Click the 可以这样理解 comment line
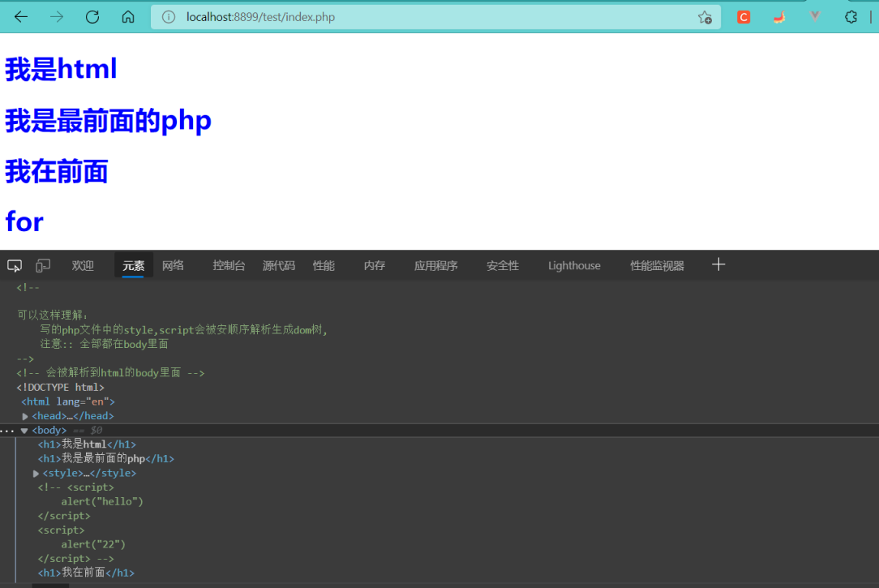The width and height of the screenshot is (879, 588). click(x=53, y=315)
